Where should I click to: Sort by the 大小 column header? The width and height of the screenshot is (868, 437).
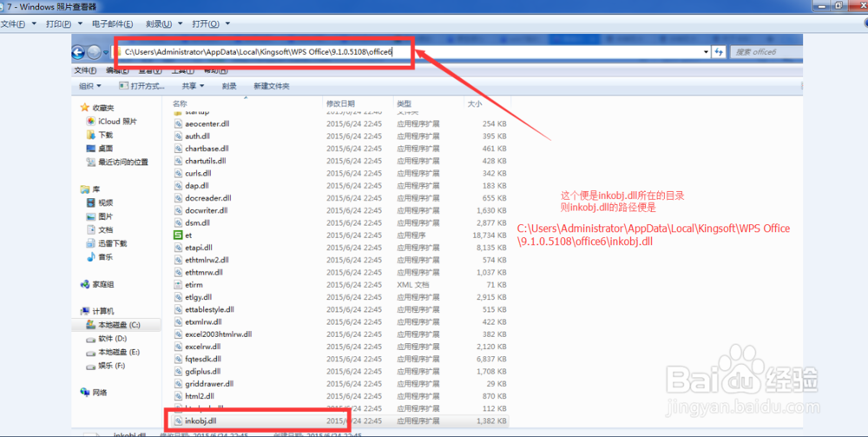coord(475,103)
